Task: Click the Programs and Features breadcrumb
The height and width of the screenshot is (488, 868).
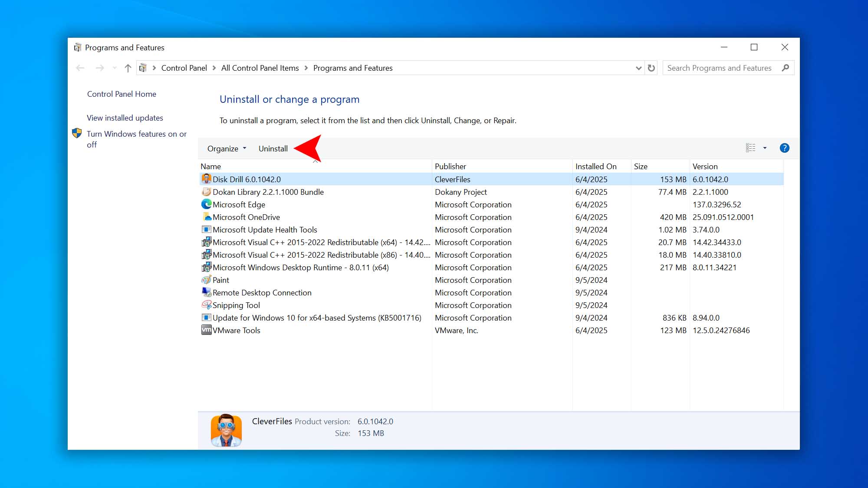Action: [x=353, y=68]
